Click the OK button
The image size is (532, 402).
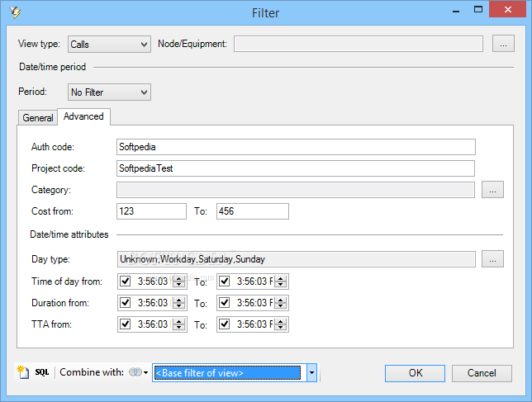415,373
